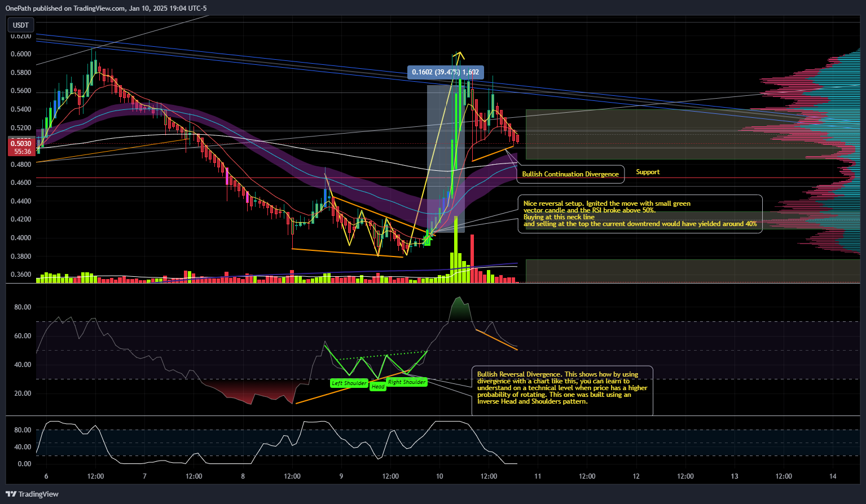This screenshot has width=866, height=504.
Task: Click the 55:36 candle countdown timer
Action: click(x=23, y=152)
